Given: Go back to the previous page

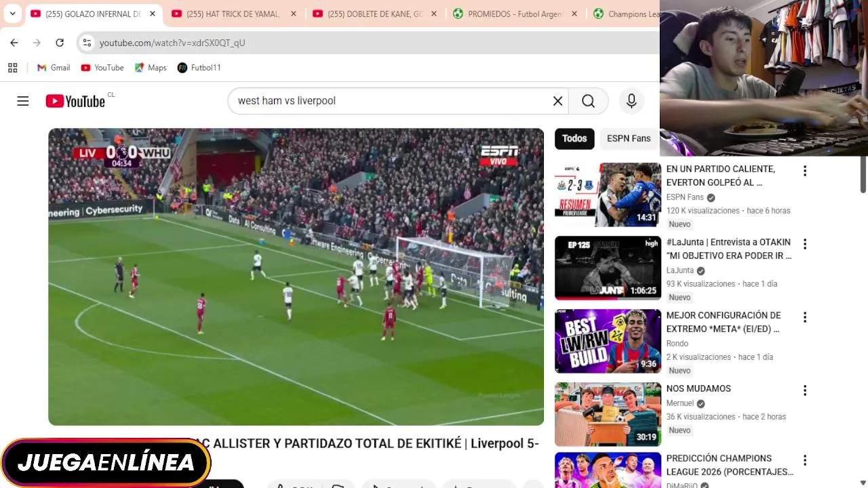Looking at the screenshot, I should pyautogui.click(x=14, y=43).
